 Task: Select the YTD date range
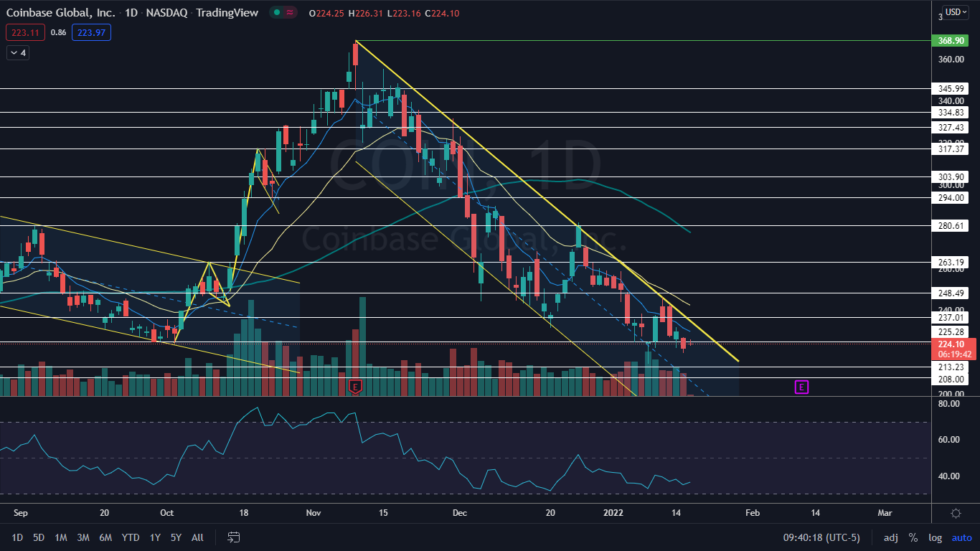click(x=131, y=537)
